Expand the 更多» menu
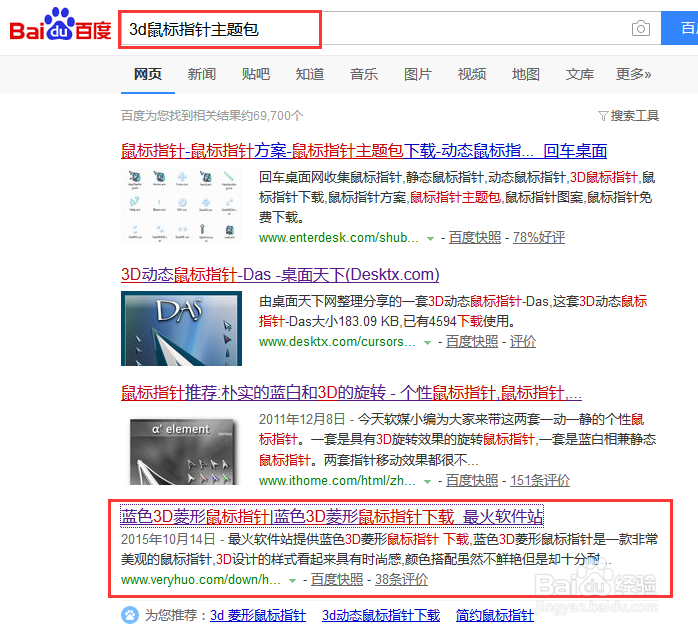Viewport: 698px width, 631px height. [633, 74]
